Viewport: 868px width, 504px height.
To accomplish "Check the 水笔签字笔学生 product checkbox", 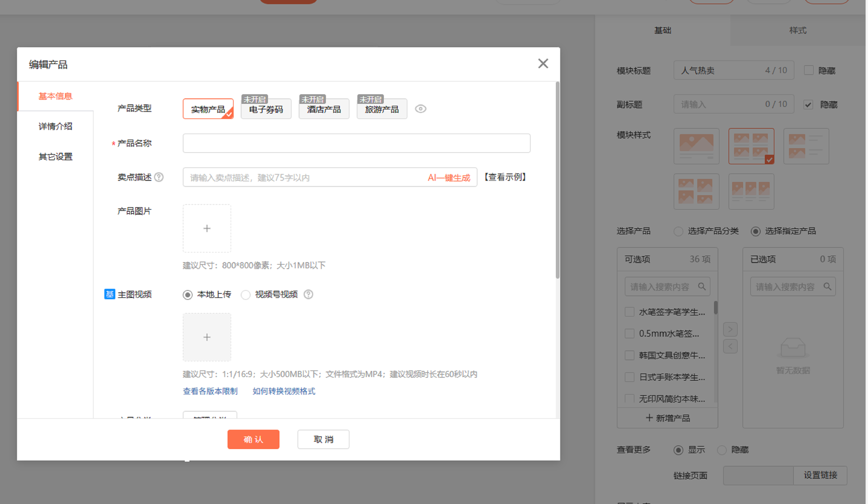I will [629, 312].
